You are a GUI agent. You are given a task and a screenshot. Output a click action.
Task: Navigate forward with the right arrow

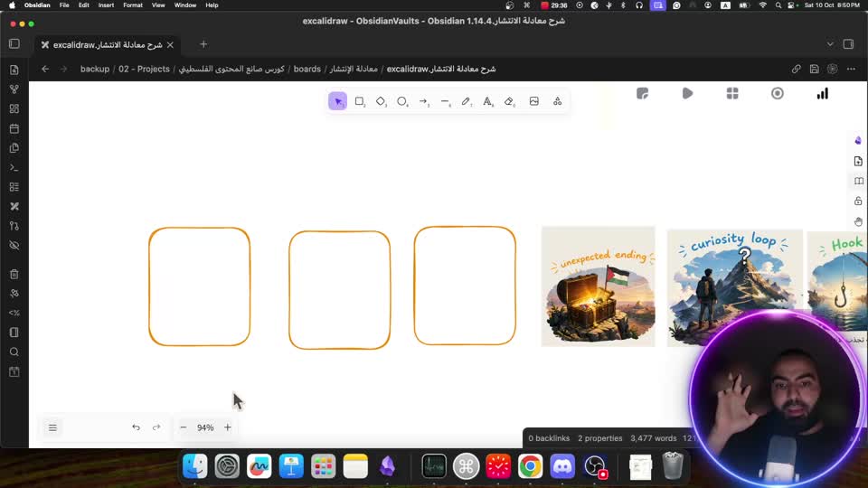[63, 70]
